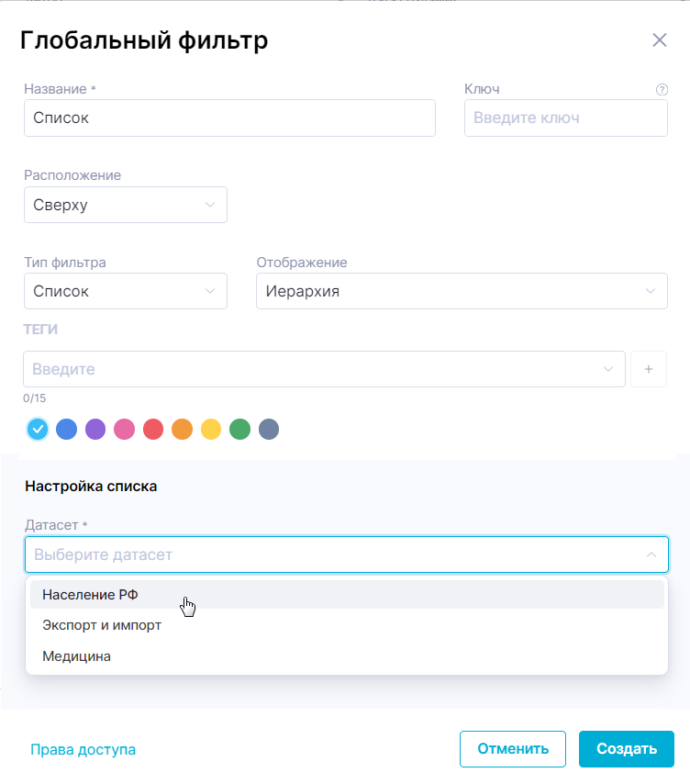690x784 pixels.
Task: Pick the red color swatch
Action: [153, 429]
